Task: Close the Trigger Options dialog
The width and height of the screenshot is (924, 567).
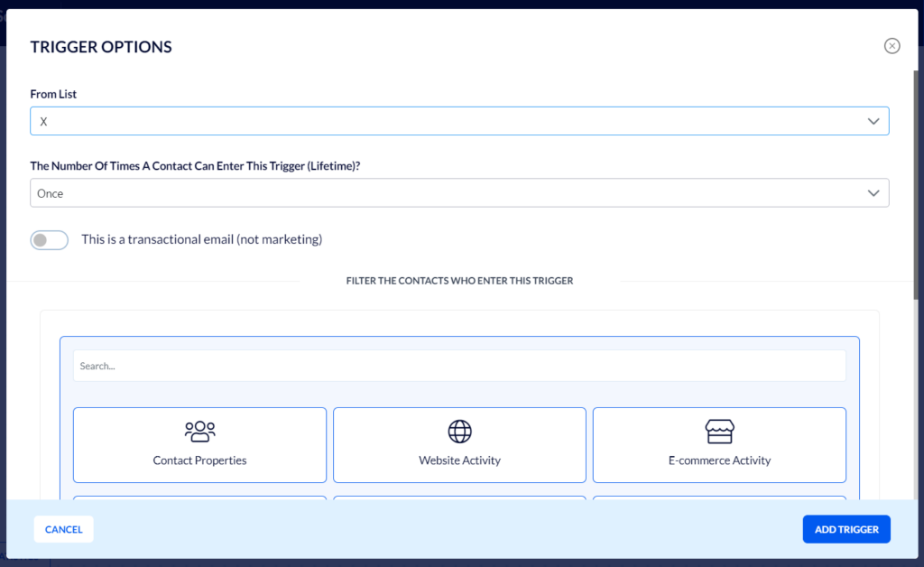Action: pos(892,46)
